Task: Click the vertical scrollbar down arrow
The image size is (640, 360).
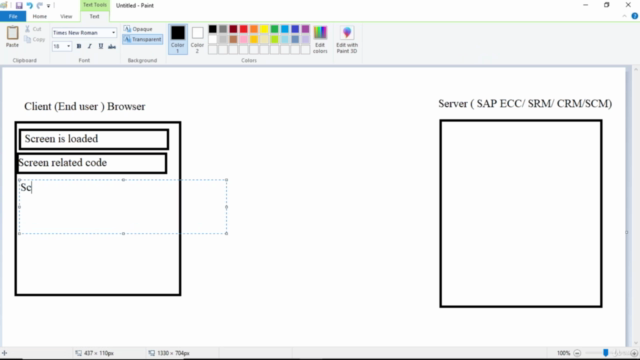Action: 636,343
